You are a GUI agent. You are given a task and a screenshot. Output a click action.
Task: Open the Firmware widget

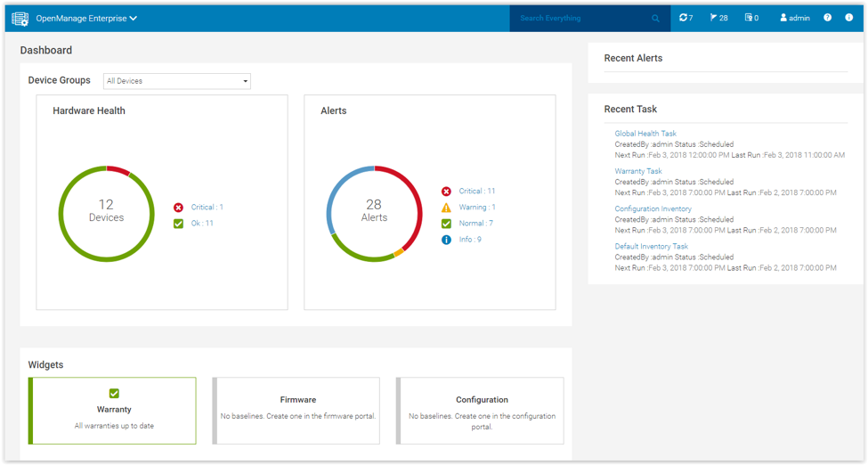[x=298, y=410]
